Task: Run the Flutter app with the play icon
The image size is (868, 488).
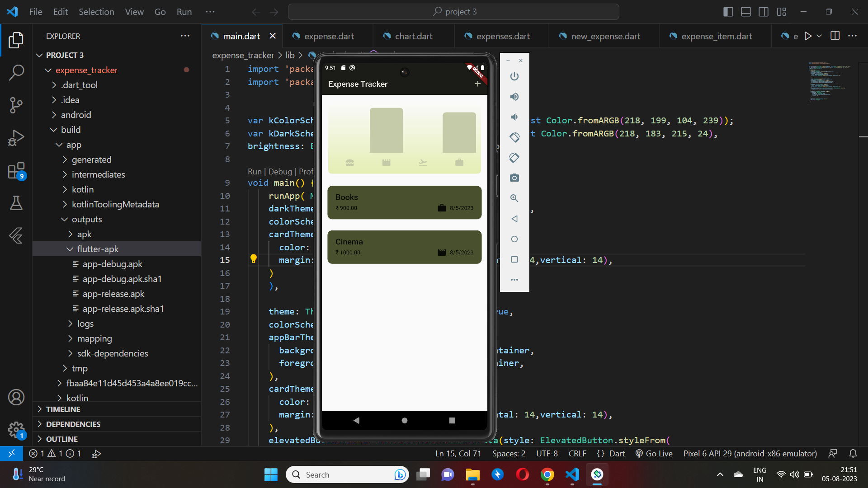Action: pyautogui.click(x=809, y=36)
